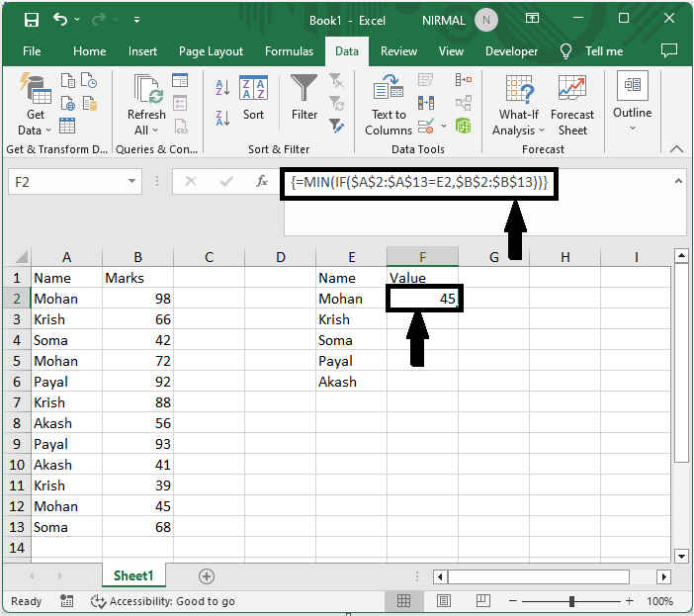
Task: Select column F header
Action: [x=423, y=257]
